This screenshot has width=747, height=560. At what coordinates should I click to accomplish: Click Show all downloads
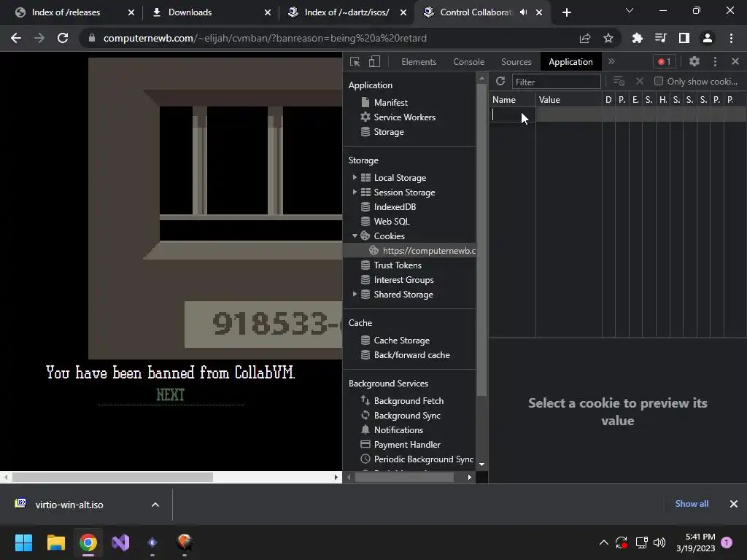[692, 504]
